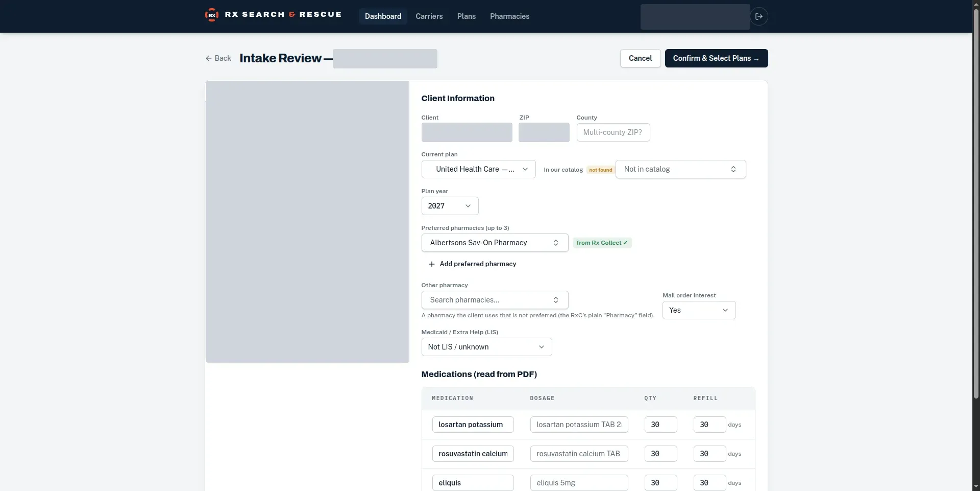Open the Albertsons Sav-On Pharmacy selector
The width and height of the screenshot is (980, 491).
[495, 243]
